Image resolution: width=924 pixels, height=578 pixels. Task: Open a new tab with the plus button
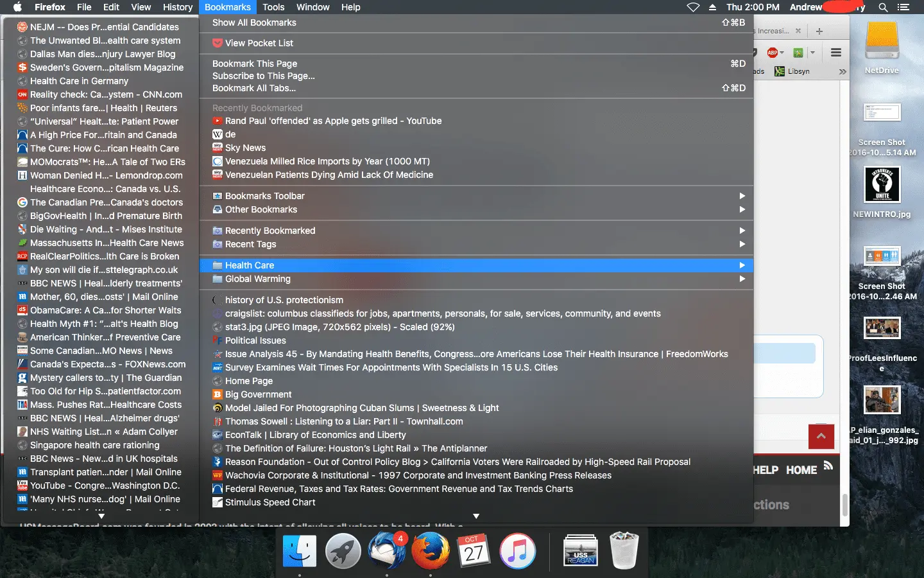(819, 31)
